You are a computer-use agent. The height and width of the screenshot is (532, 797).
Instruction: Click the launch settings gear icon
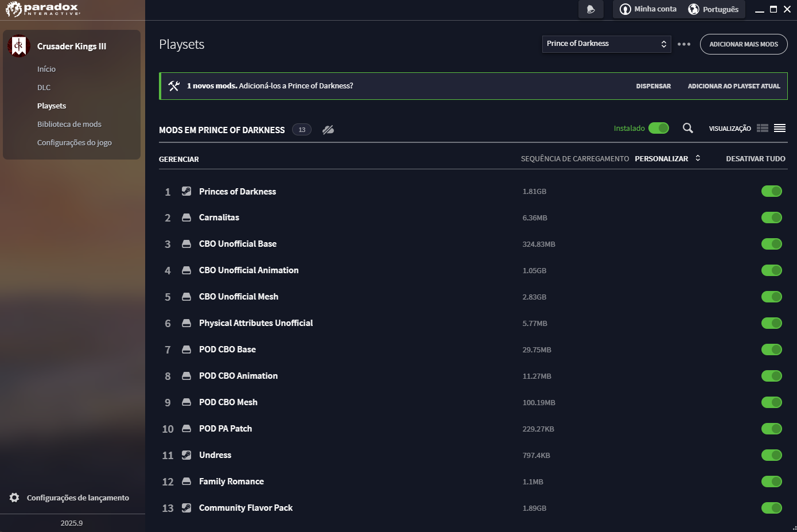coord(14,498)
